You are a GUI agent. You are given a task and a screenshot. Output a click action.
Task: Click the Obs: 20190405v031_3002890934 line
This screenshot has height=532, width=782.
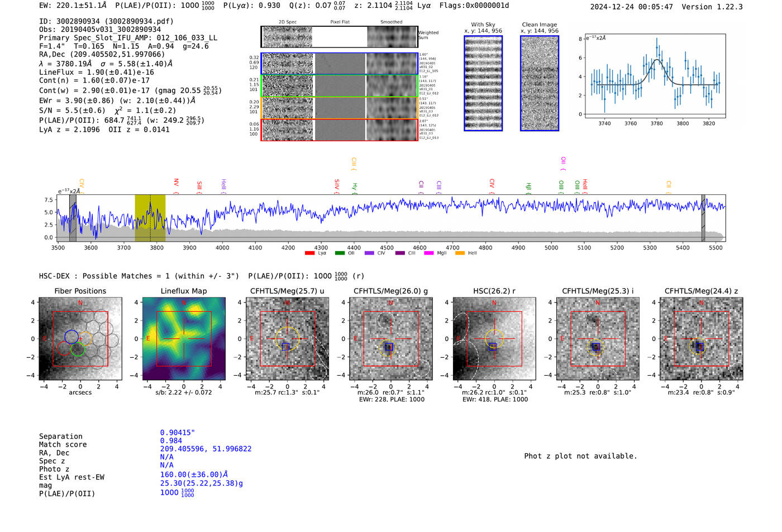tap(100, 30)
